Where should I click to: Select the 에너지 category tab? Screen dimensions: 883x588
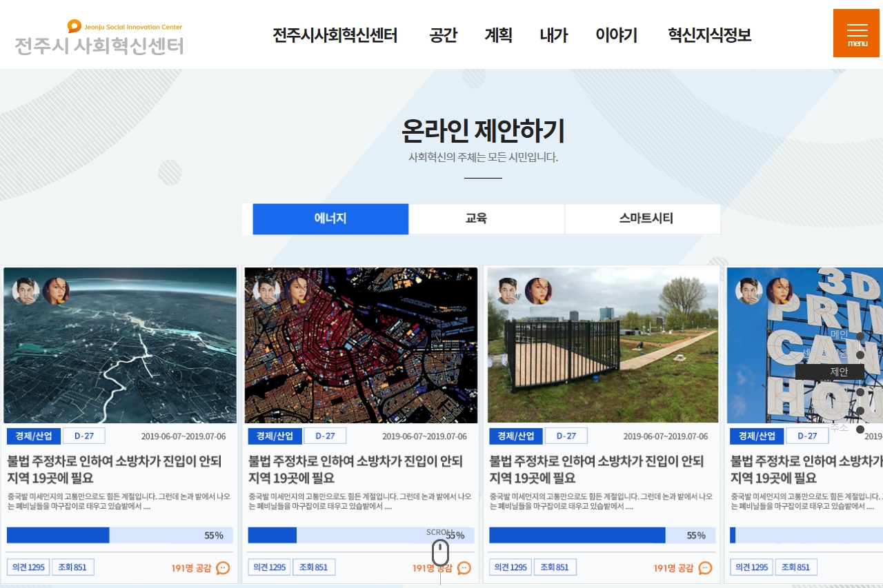pyautogui.click(x=330, y=219)
